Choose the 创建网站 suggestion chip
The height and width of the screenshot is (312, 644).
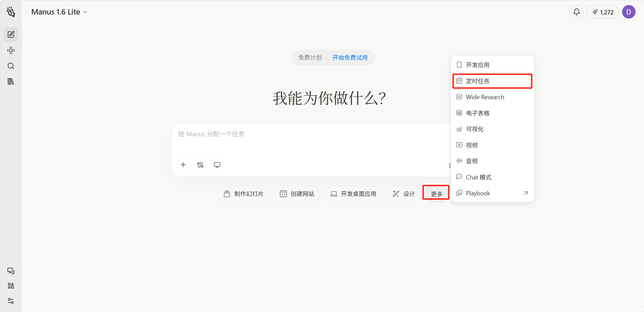click(x=297, y=194)
